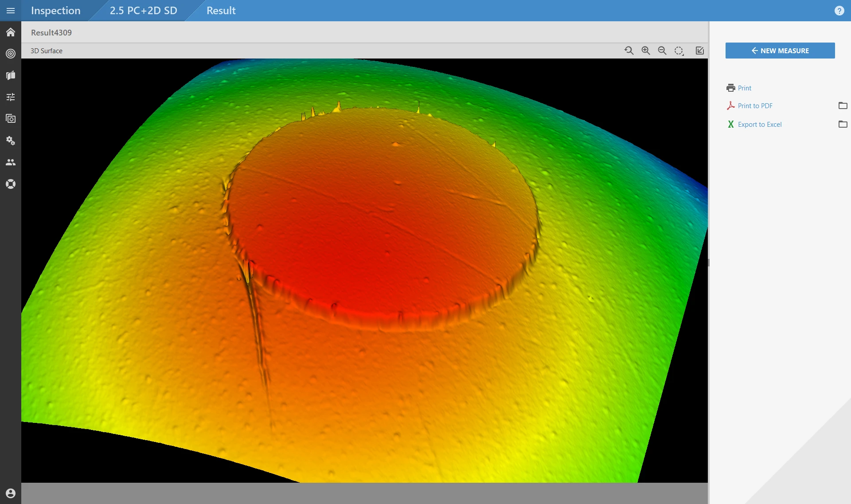Open the reports panel in the sidebar
851x504 pixels.
11,75
